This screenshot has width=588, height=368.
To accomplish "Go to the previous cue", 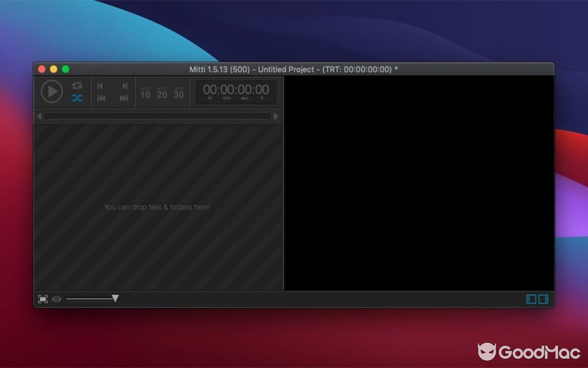I will tap(101, 85).
